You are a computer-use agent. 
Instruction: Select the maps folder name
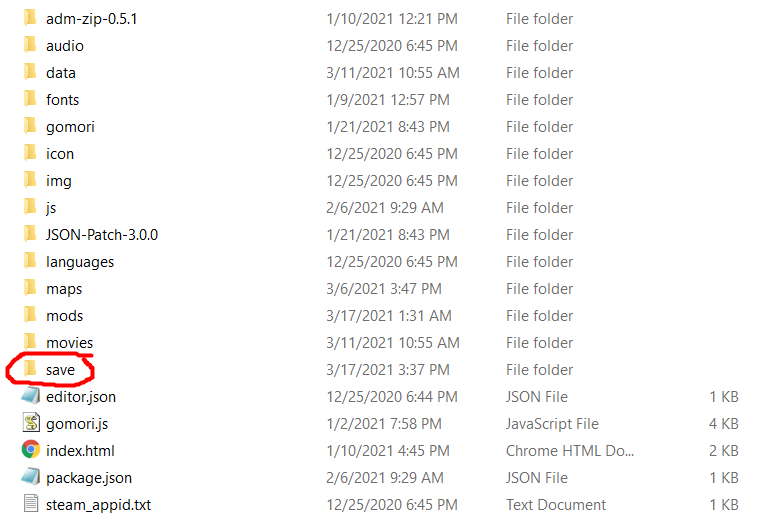click(x=64, y=288)
